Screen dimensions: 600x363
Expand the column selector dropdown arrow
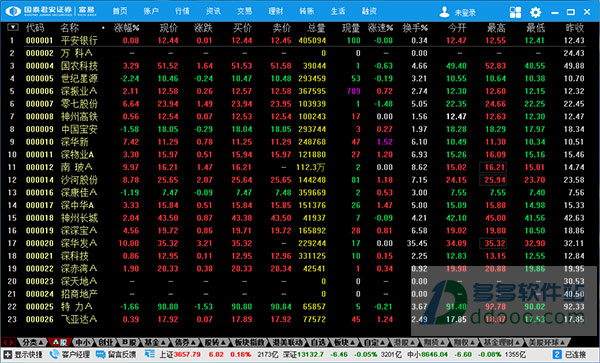(13, 28)
